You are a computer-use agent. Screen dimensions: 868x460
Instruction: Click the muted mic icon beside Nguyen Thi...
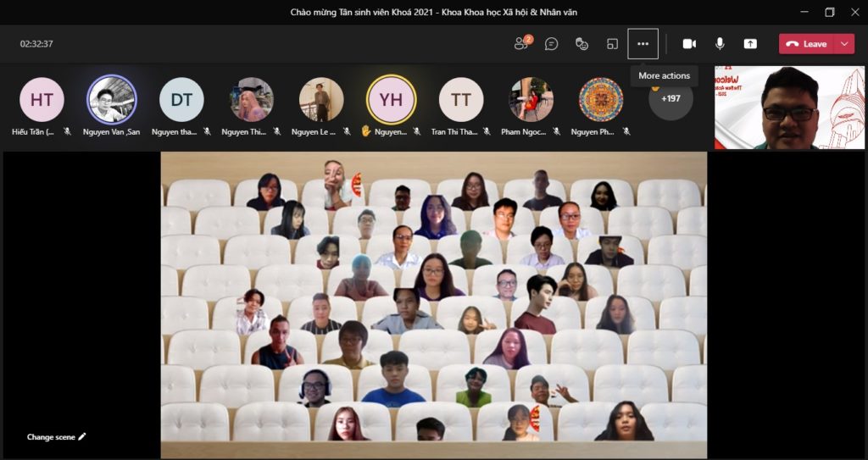277,131
